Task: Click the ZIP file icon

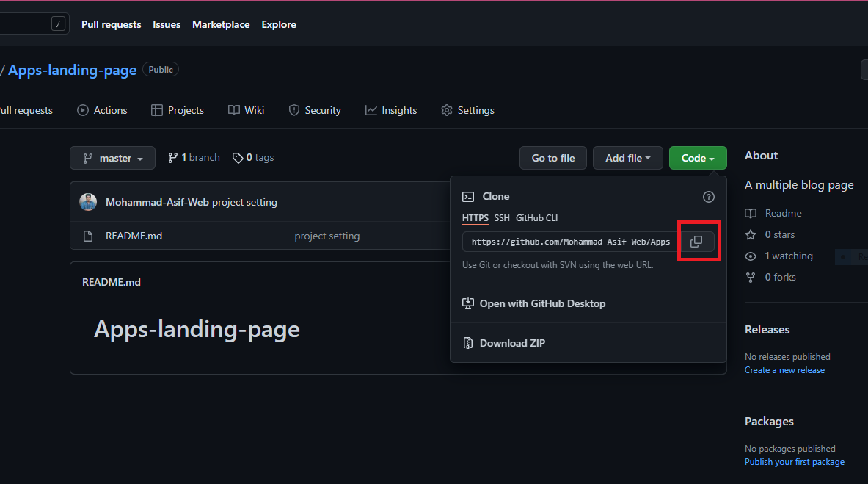Action: coord(468,343)
